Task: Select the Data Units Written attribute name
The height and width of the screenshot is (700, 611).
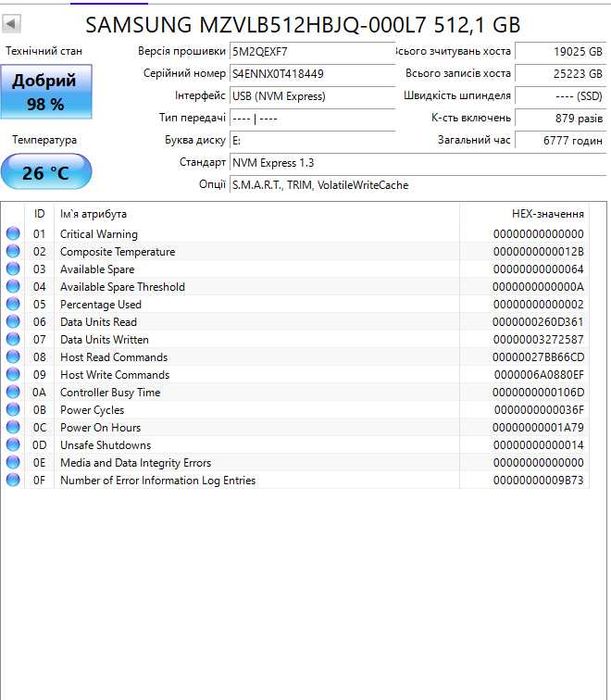Action: tap(104, 340)
